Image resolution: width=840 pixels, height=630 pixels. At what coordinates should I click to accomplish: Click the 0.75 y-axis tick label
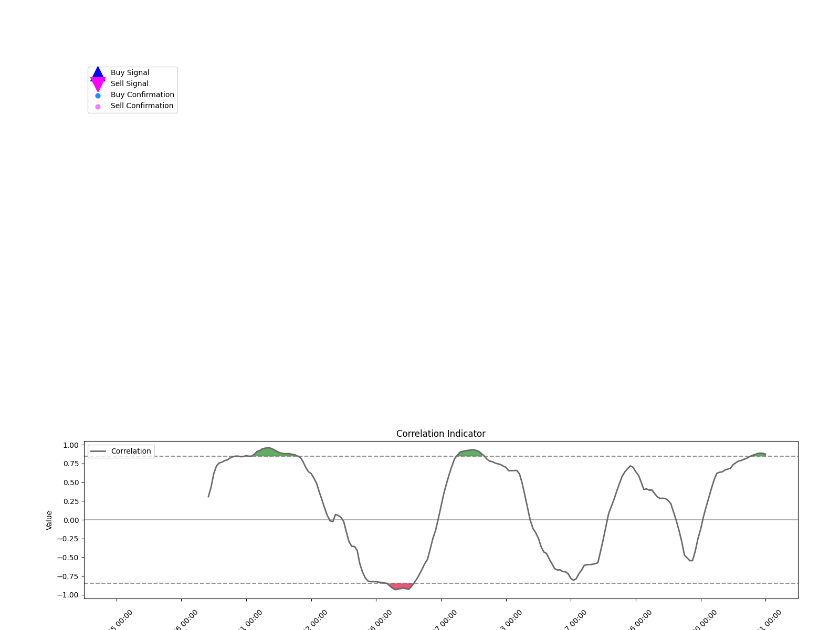(x=71, y=464)
